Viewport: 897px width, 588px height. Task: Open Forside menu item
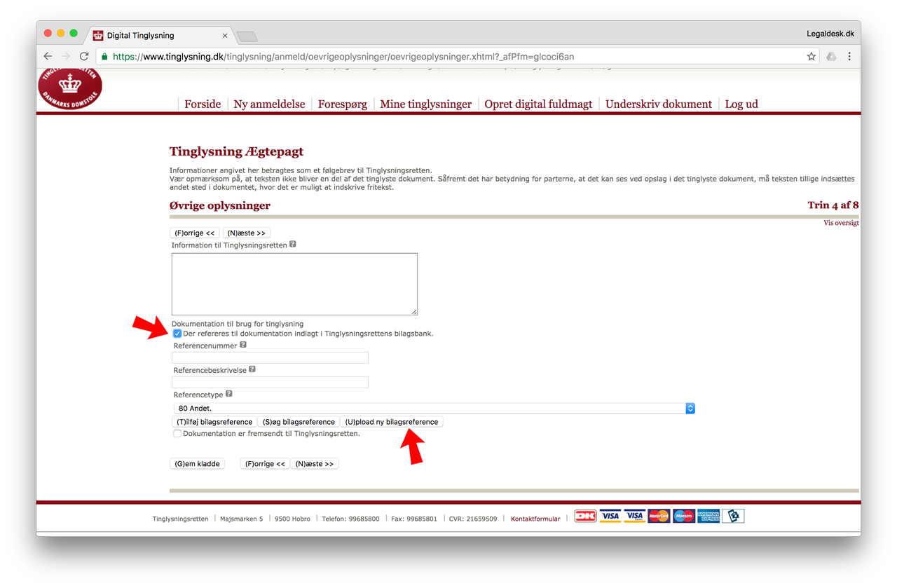[203, 104]
